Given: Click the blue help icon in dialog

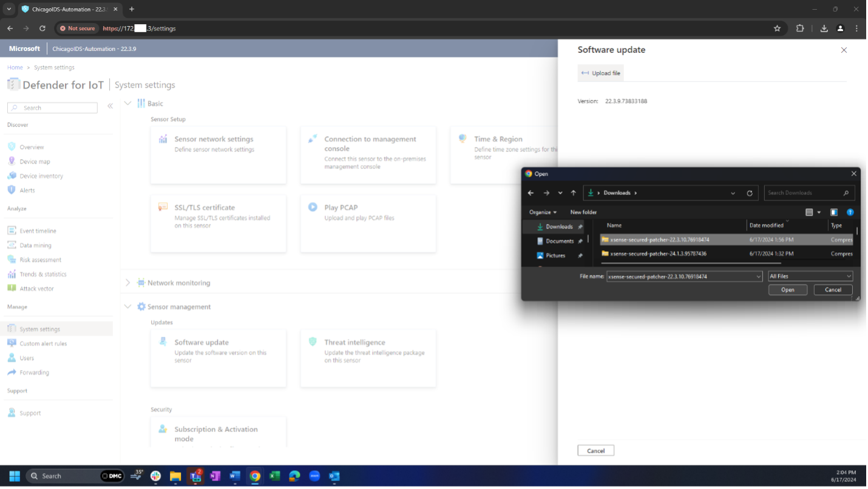Looking at the screenshot, I should tap(850, 212).
